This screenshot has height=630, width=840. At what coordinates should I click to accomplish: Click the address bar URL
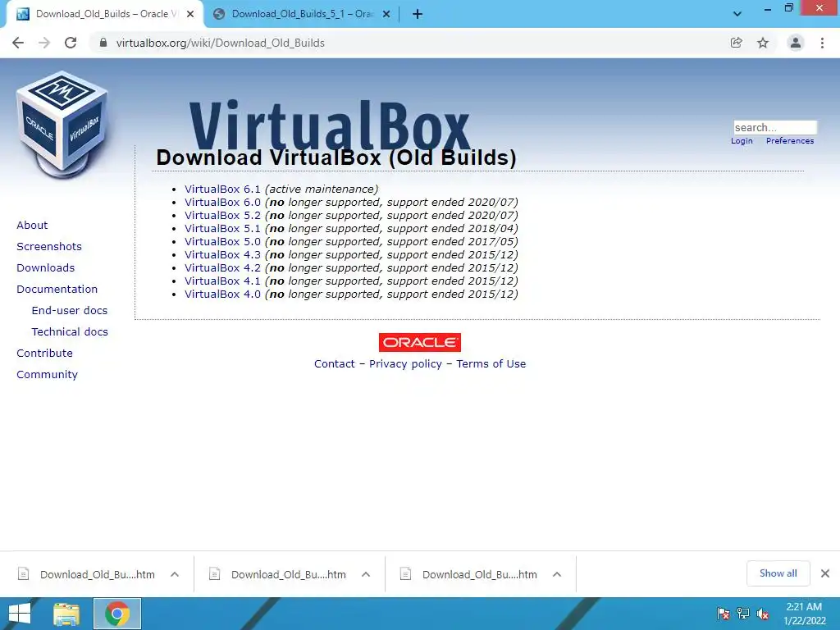point(220,43)
